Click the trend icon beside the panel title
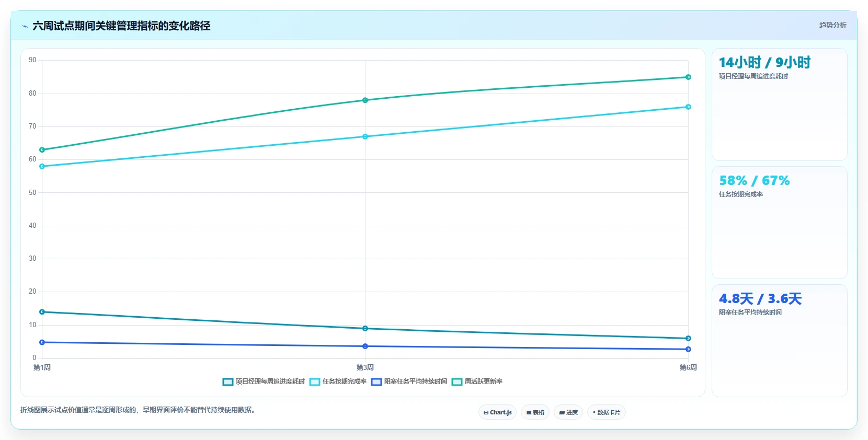 point(25,26)
